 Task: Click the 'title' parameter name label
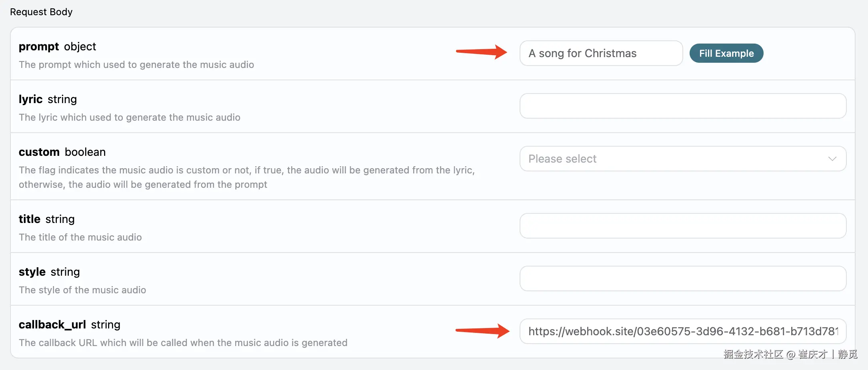tap(30, 219)
